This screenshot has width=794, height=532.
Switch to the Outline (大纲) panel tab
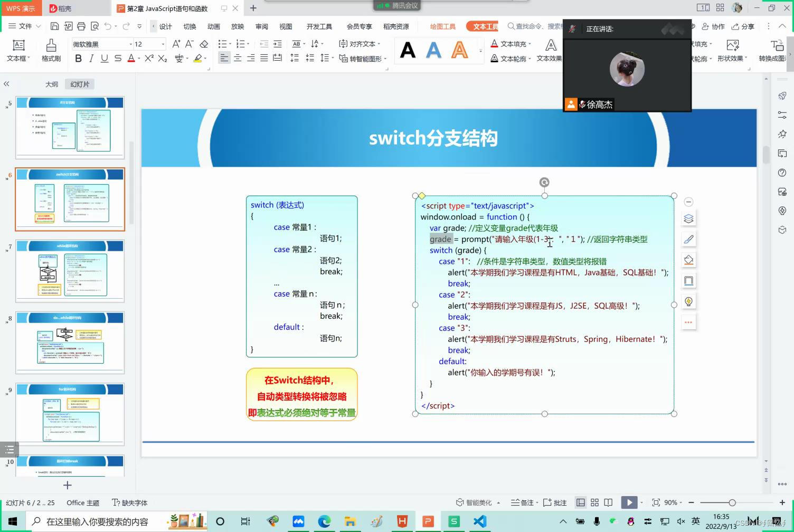[x=52, y=84]
